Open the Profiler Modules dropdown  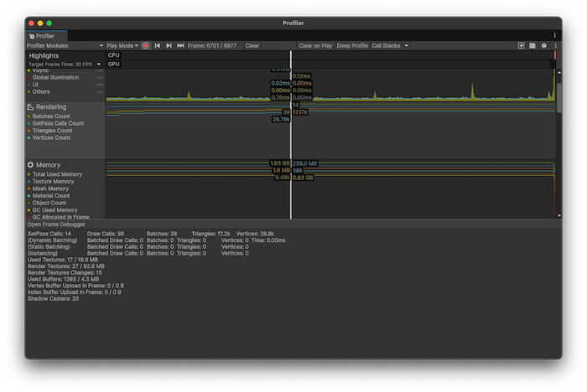[x=65, y=45]
